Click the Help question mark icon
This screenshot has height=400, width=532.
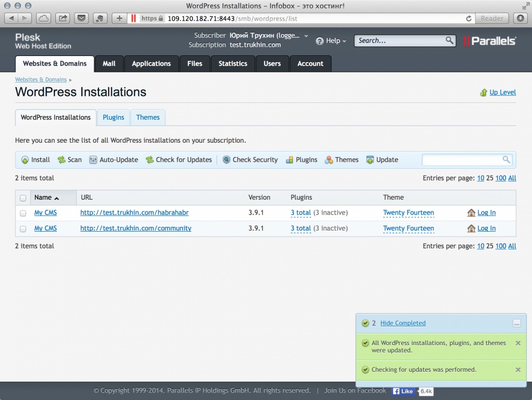point(320,41)
